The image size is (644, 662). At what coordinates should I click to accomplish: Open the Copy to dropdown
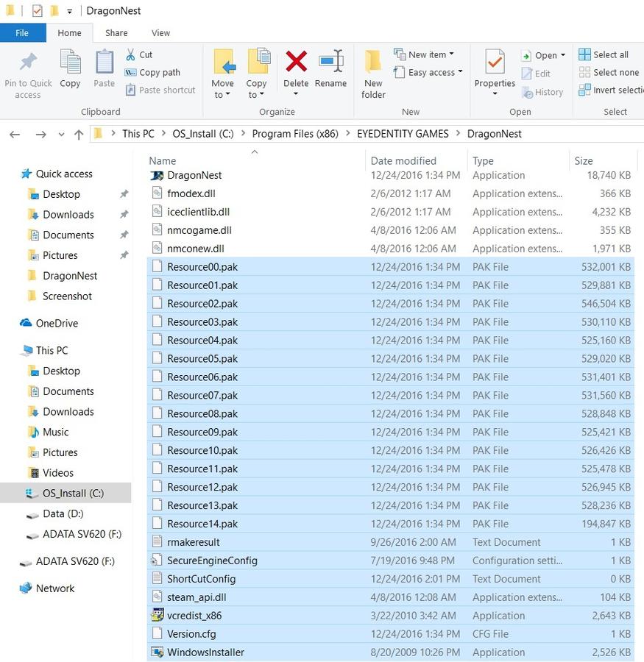pyautogui.click(x=257, y=89)
